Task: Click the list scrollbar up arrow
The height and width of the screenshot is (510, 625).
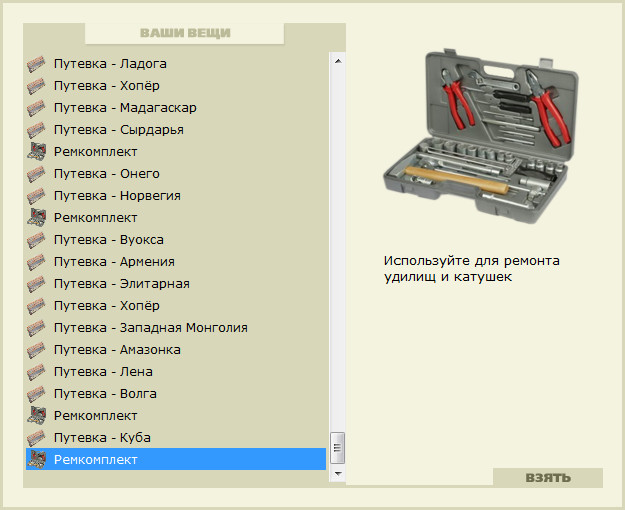Action: click(x=338, y=61)
